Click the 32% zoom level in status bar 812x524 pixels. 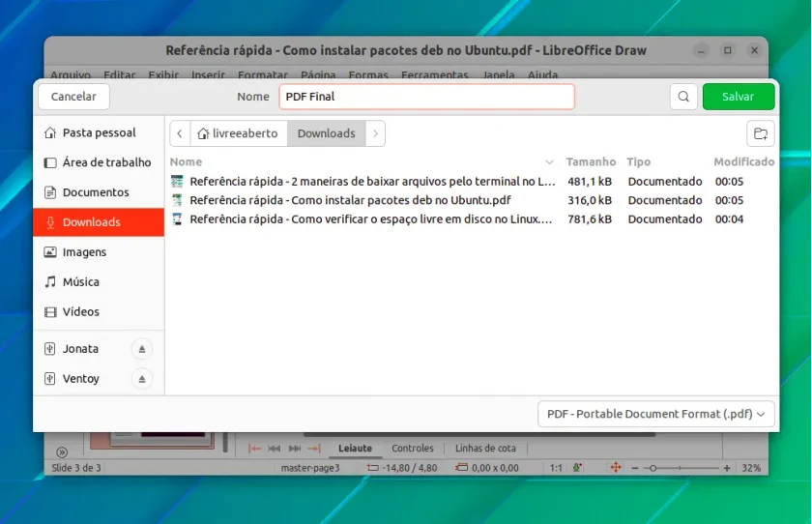pyautogui.click(x=751, y=468)
